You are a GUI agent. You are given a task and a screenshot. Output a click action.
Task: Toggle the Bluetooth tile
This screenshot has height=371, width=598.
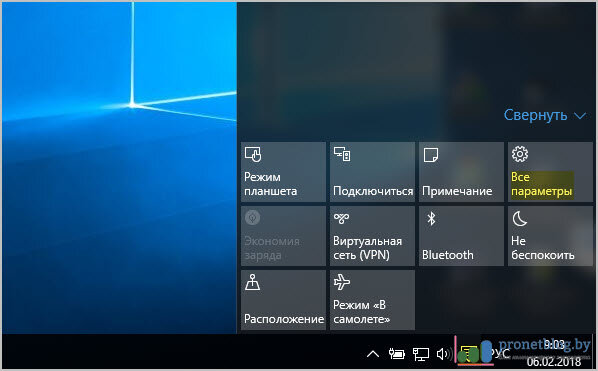[461, 236]
